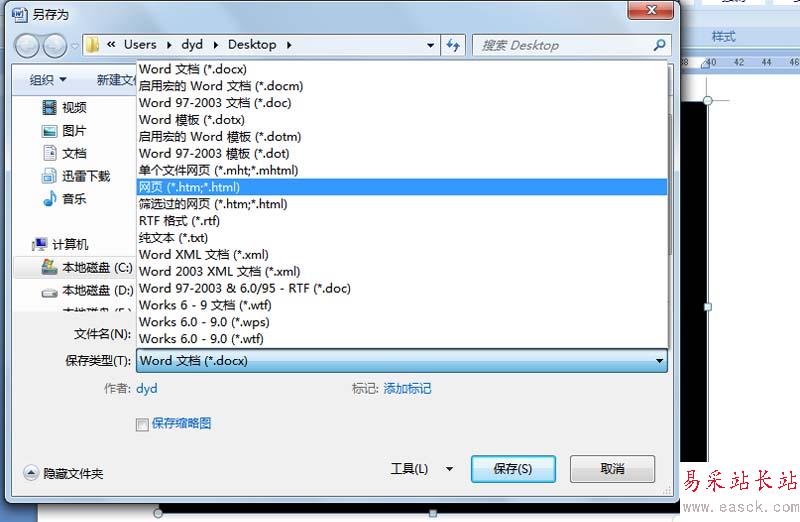Click the Word icon in the 另存为 title bar

point(19,14)
